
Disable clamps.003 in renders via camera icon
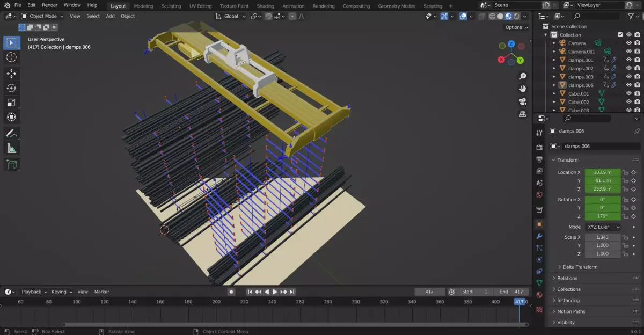pyautogui.click(x=637, y=77)
